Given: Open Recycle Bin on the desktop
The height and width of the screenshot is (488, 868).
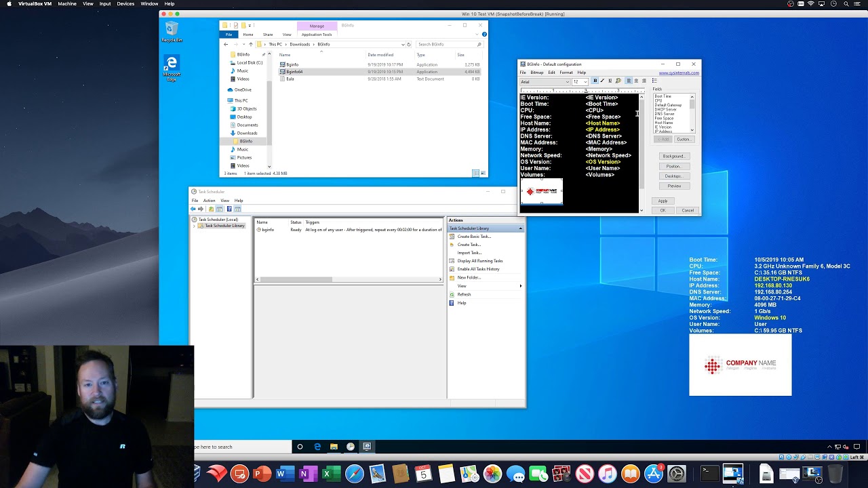Looking at the screenshot, I should click(x=172, y=32).
